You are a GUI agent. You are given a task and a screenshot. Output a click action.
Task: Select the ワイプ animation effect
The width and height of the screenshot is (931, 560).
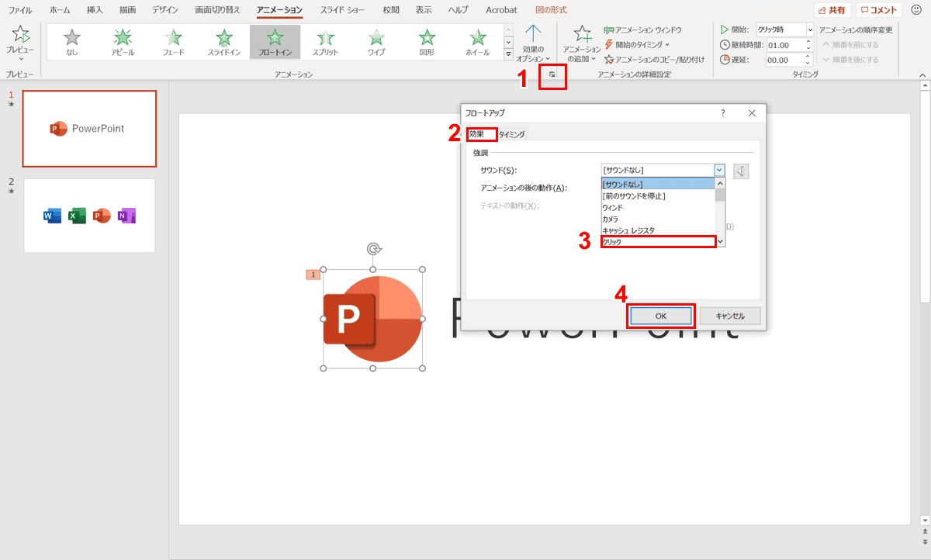(x=376, y=42)
